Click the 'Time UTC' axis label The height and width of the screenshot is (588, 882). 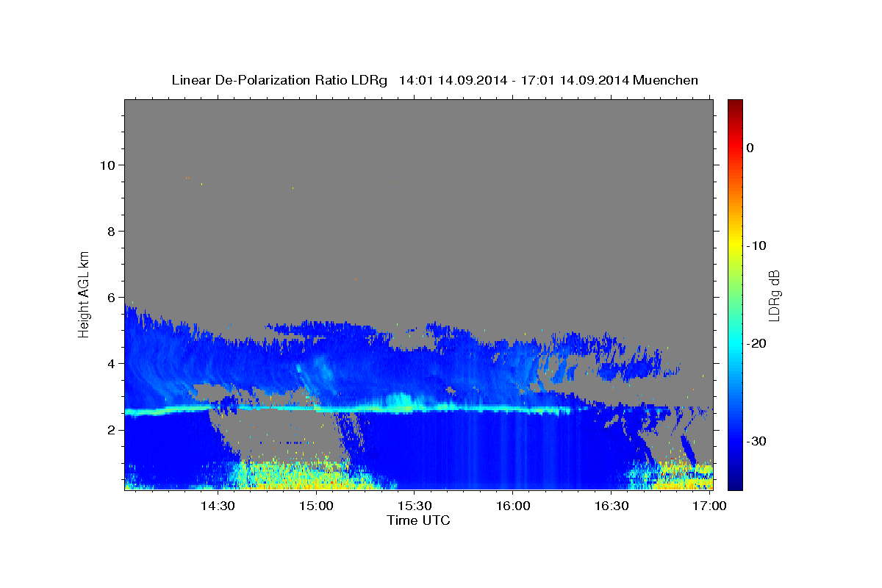[418, 520]
